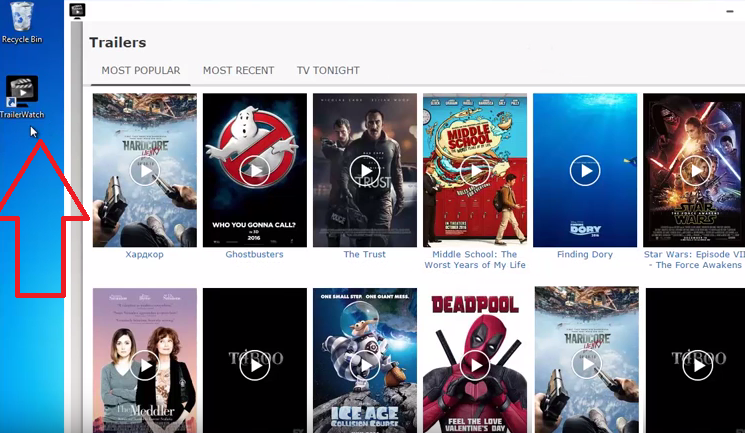Screen dimensions: 745x433
Task: Open the TV Tonight tab
Action: [328, 71]
